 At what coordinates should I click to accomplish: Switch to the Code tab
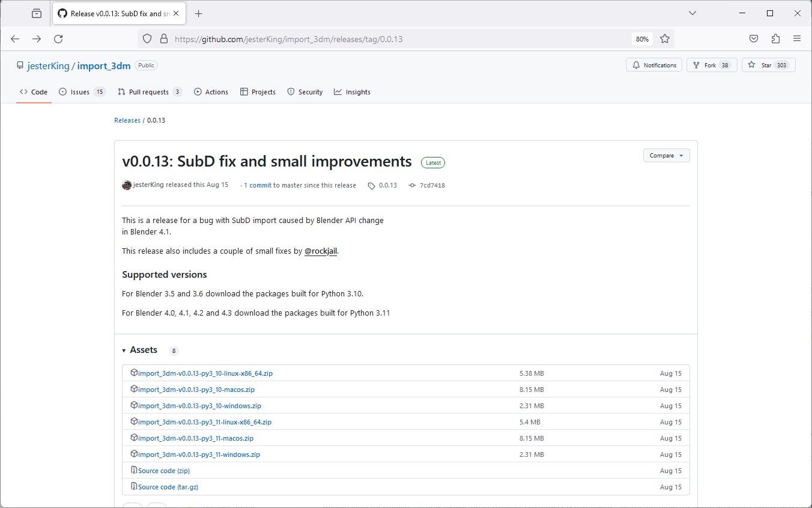coord(34,92)
